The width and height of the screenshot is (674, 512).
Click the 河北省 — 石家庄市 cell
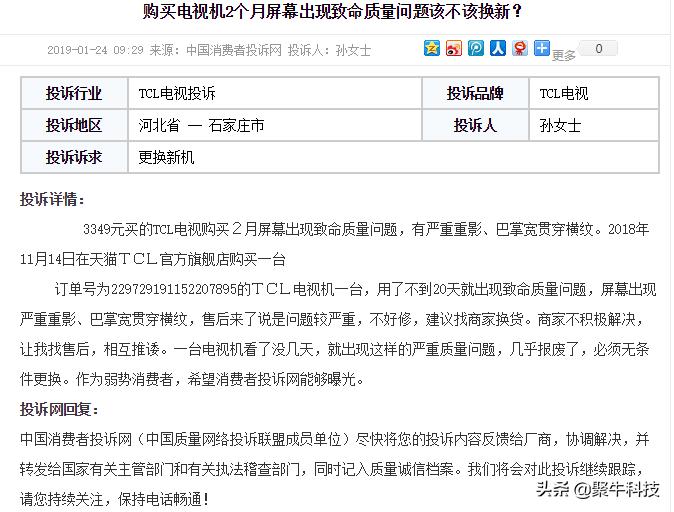pyautogui.click(x=275, y=125)
